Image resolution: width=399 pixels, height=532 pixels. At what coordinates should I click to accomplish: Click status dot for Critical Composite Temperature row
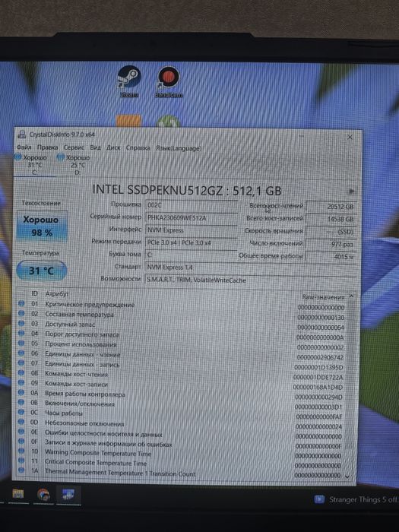pyautogui.click(x=21, y=461)
